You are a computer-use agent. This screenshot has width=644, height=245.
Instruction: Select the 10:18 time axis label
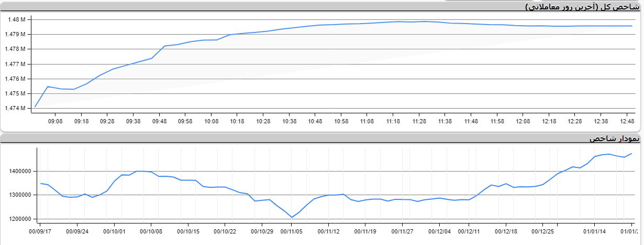click(237, 121)
